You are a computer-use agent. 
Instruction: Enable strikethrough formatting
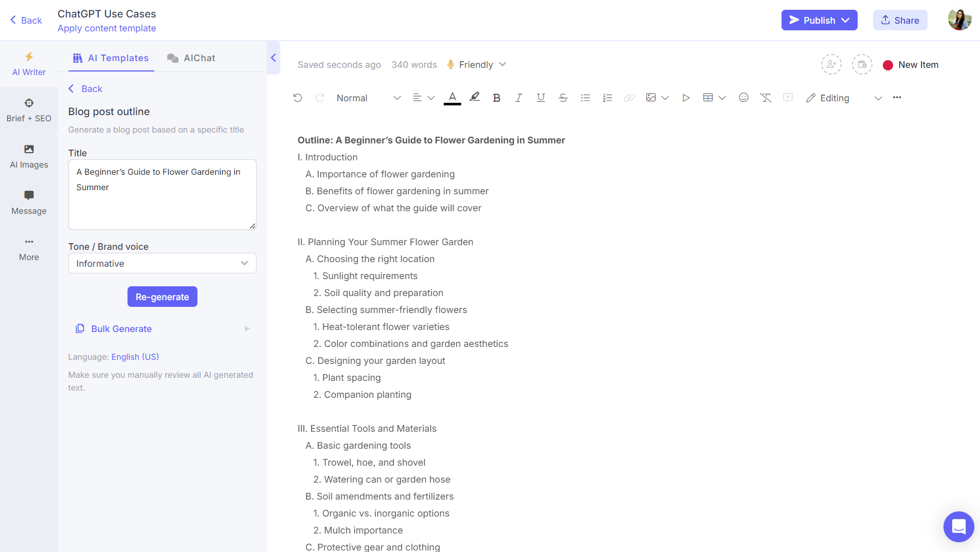point(562,98)
